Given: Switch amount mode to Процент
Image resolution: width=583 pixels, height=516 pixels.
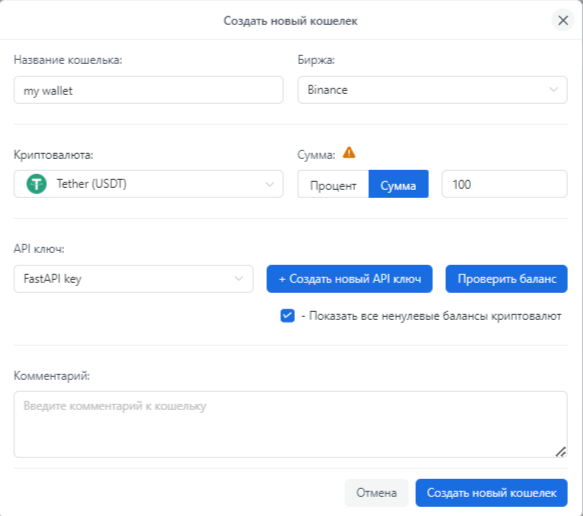Looking at the screenshot, I should pyautogui.click(x=333, y=184).
